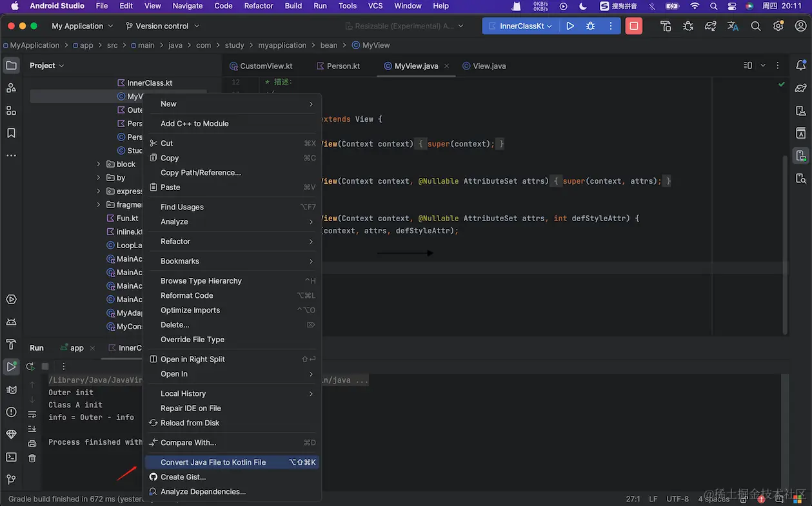Open the Build hammer tool window
Viewport: 812px width, 506px height.
pos(11,344)
